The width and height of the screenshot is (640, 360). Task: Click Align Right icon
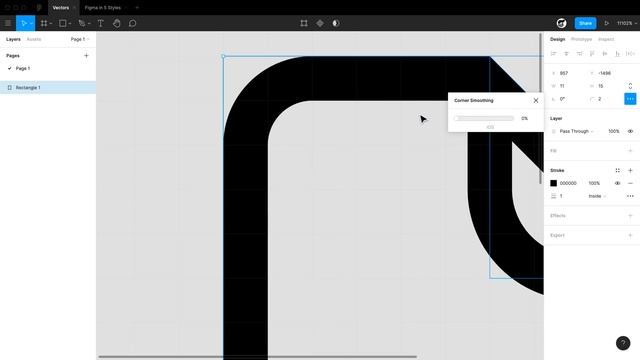coord(579,53)
